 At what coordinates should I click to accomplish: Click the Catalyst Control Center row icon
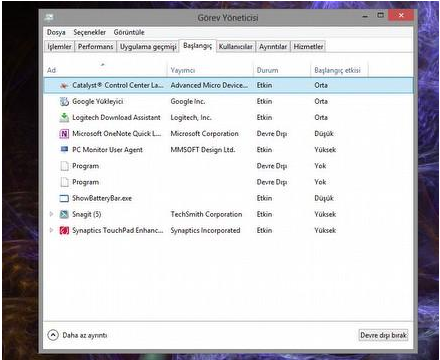(x=64, y=86)
